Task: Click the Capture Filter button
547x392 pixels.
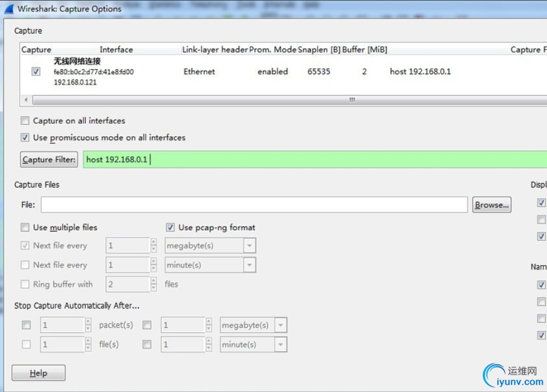Action: (x=49, y=159)
